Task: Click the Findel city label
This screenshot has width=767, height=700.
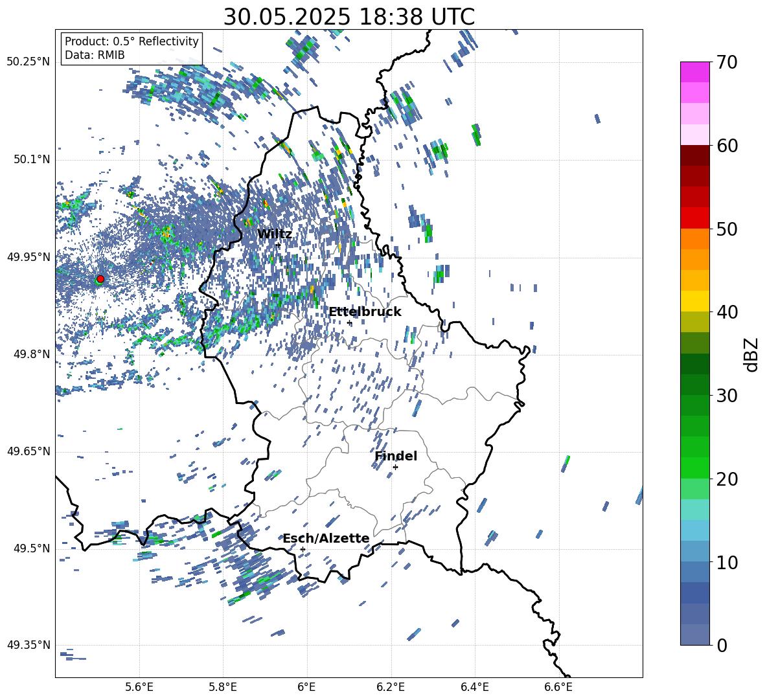Action: [x=396, y=456]
